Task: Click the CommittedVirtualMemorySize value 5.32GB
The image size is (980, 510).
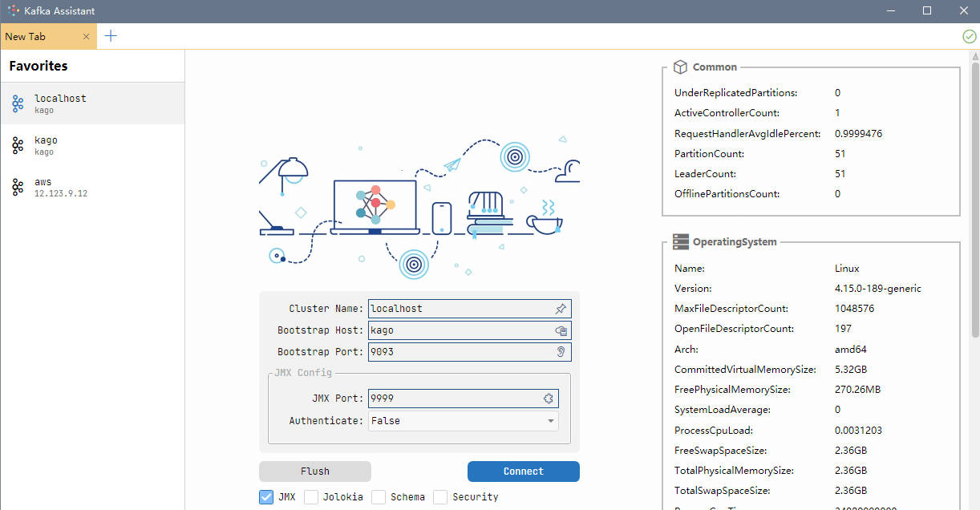Action: [x=851, y=370]
